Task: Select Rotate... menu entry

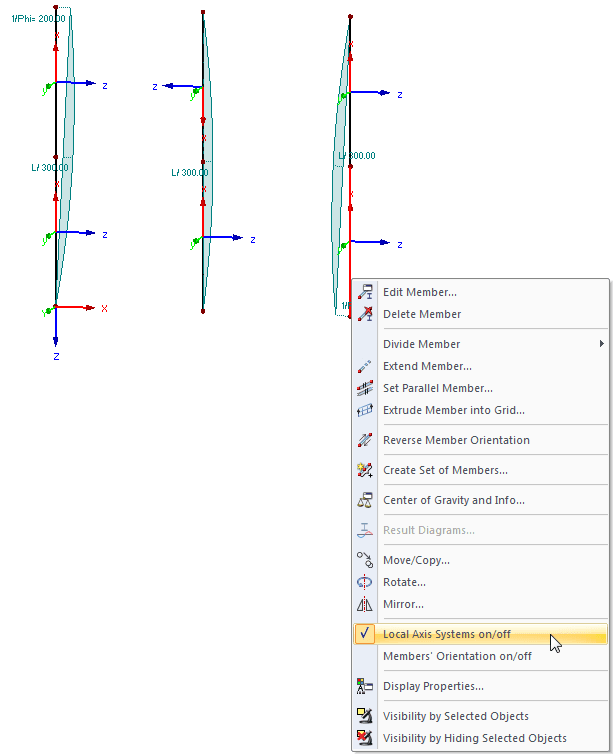Action: [x=404, y=582]
